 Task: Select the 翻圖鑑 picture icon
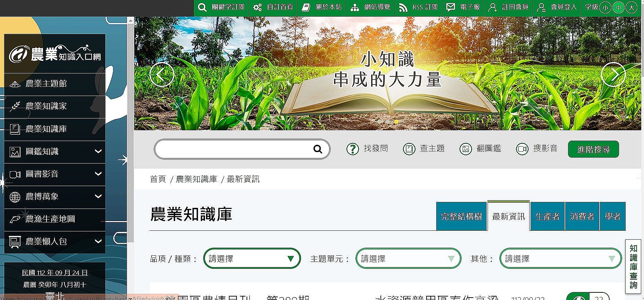pyautogui.click(x=465, y=149)
